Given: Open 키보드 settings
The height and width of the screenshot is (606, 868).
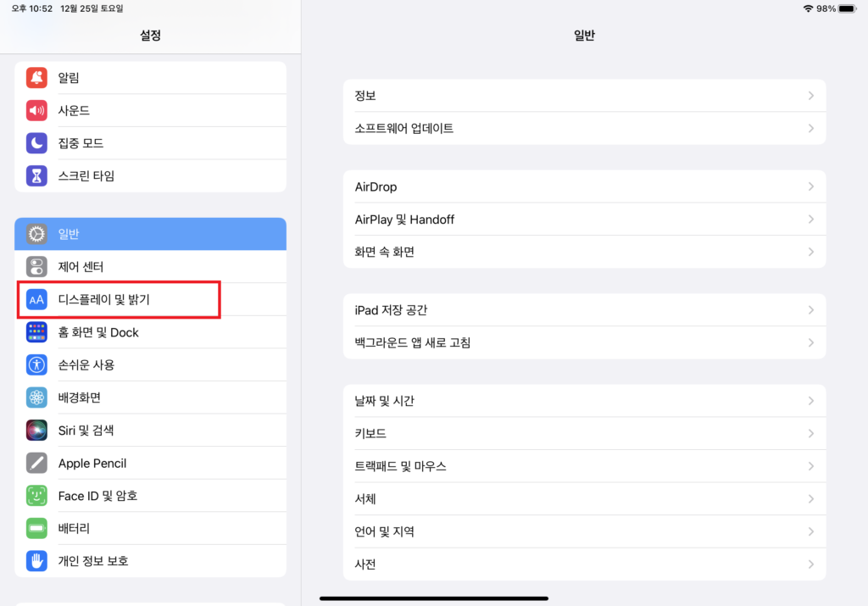Looking at the screenshot, I should tap(585, 433).
